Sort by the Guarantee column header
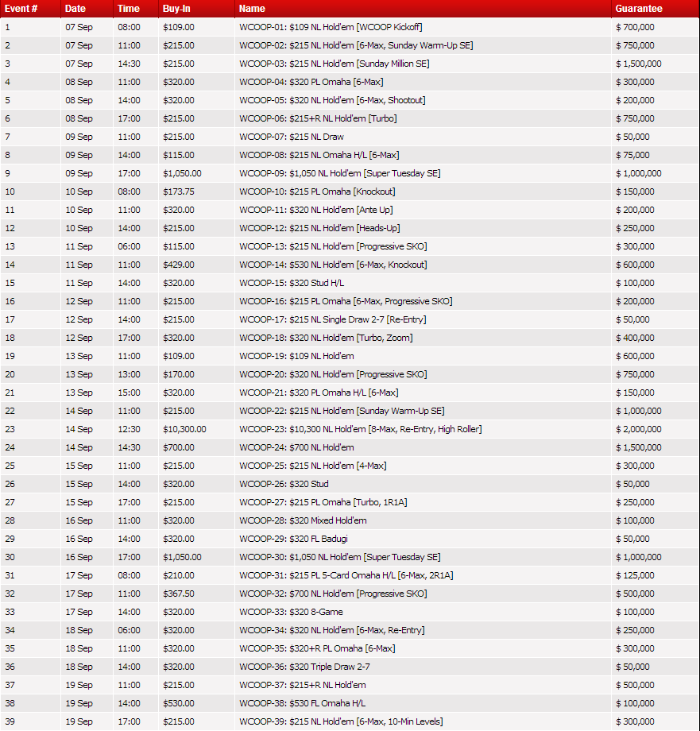This screenshot has height=731, width=700. (x=639, y=9)
